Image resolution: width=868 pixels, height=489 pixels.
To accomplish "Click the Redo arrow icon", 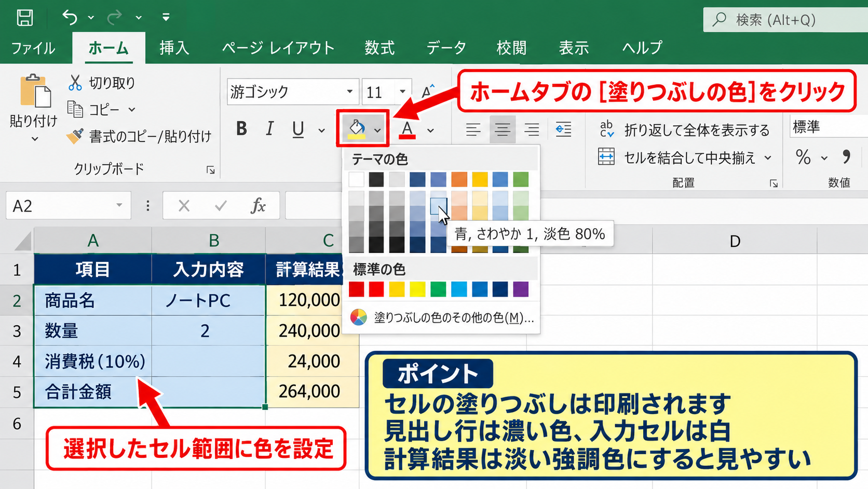I will click(x=114, y=18).
